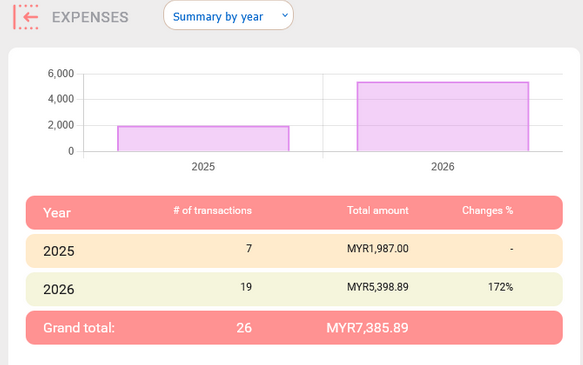Click the 2,000 y-axis label
583x365 pixels.
click(x=61, y=125)
